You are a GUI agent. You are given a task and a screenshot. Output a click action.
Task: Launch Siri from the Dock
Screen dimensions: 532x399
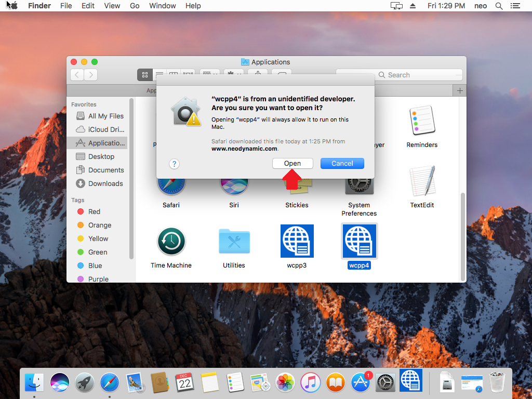59,382
